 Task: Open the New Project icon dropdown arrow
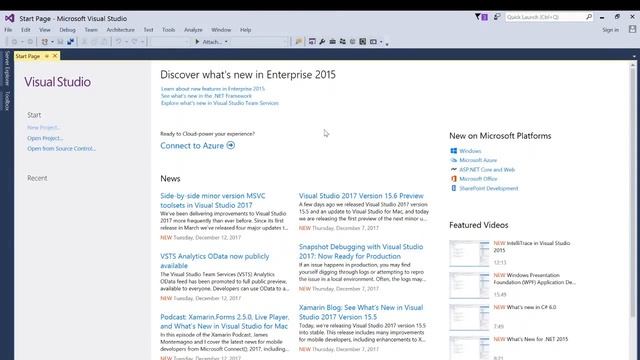click(x=52, y=42)
